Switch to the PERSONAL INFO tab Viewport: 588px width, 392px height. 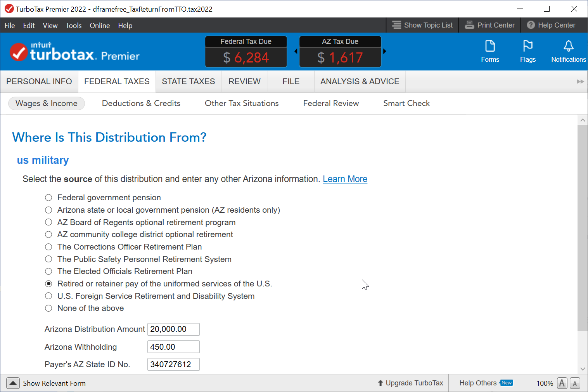39,82
